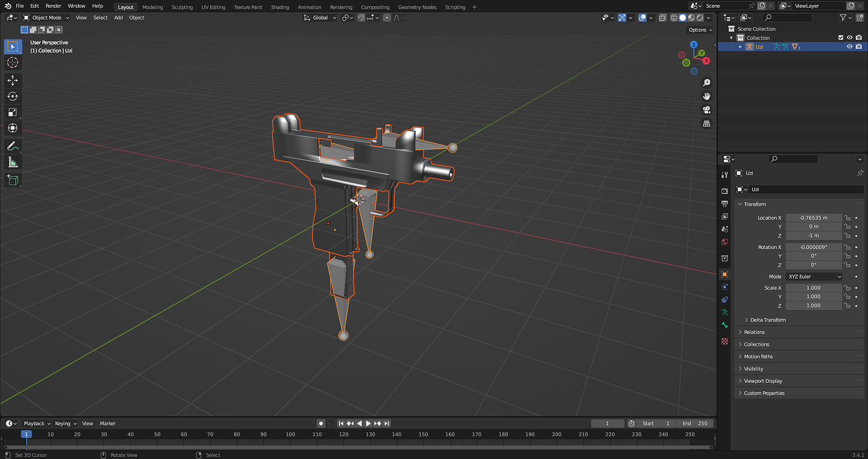Open the Collection properties tab
The width and height of the screenshot is (868, 459).
click(725, 258)
